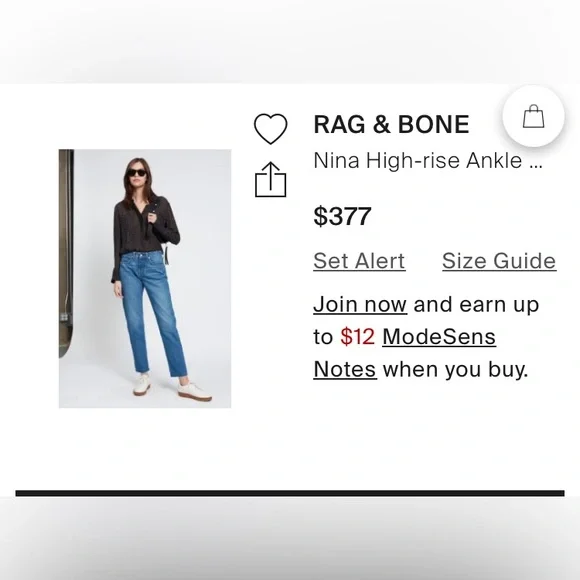580x580 pixels.
Task: Click the black horizontal divider bar
Action: pos(290,493)
